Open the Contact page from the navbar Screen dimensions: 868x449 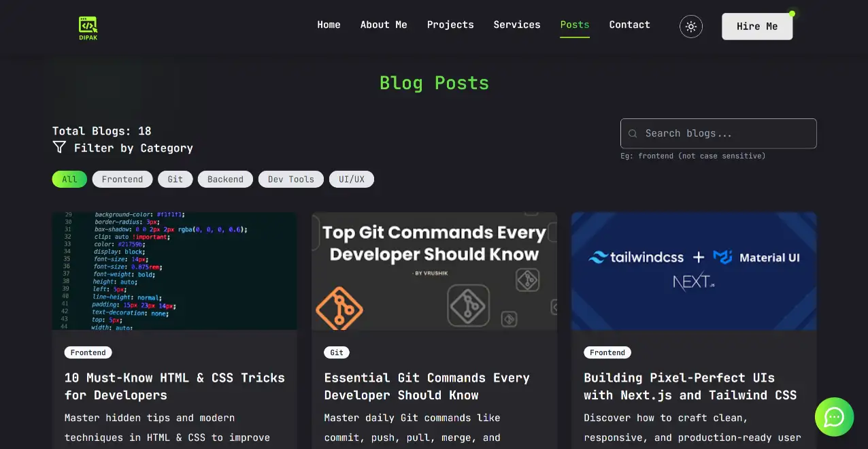(629, 25)
